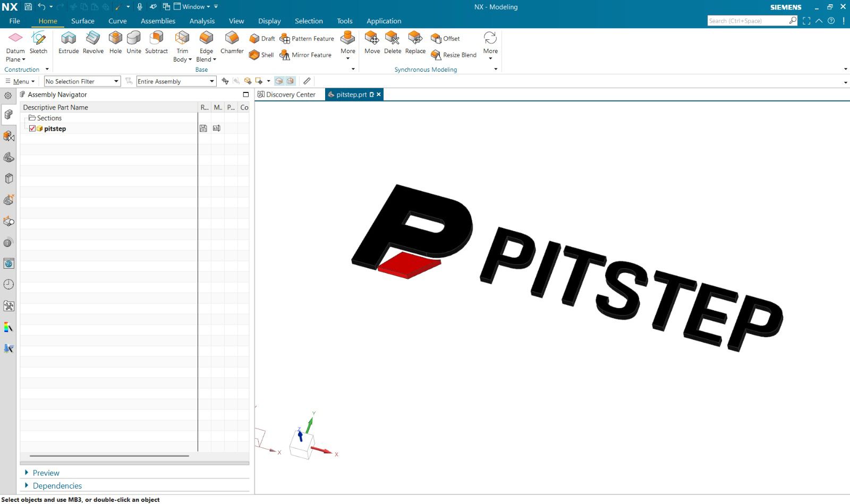The height and width of the screenshot is (504, 850).
Task: Switch to the Assemblies ribbon tab
Action: point(158,21)
